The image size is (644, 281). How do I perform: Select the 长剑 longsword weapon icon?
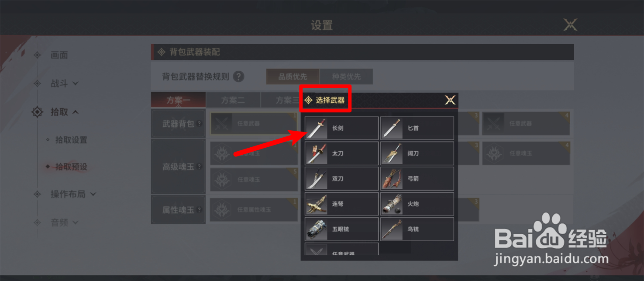pos(341,128)
